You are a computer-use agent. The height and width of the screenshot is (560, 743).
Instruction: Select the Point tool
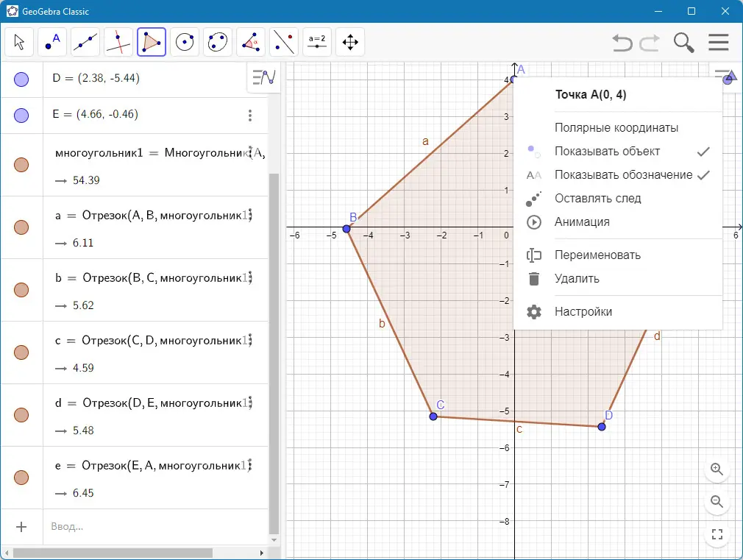[x=52, y=42]
